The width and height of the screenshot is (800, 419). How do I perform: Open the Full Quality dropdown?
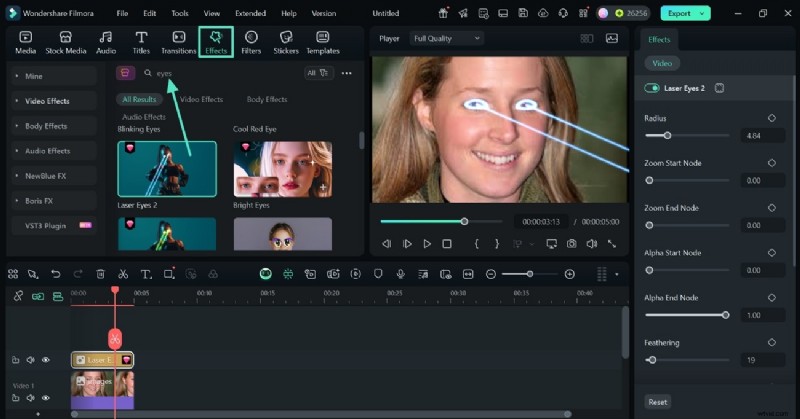click(x=446, y=38)
